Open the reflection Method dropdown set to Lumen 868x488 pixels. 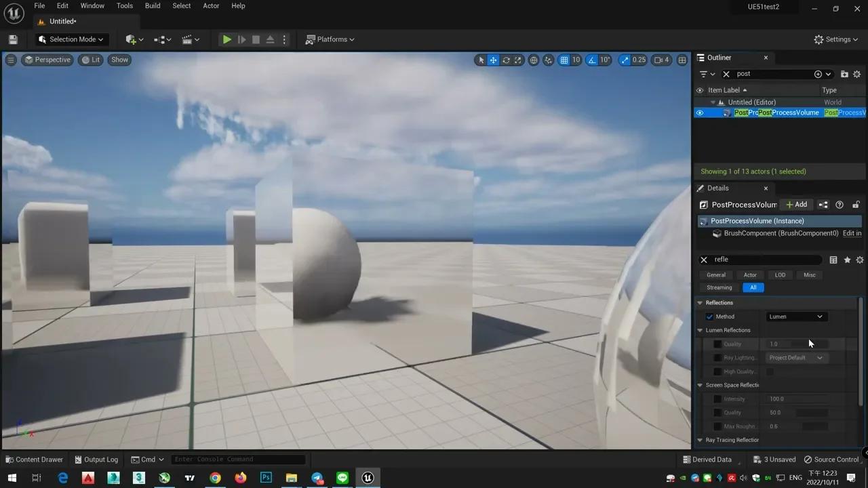tap(796, 317)
